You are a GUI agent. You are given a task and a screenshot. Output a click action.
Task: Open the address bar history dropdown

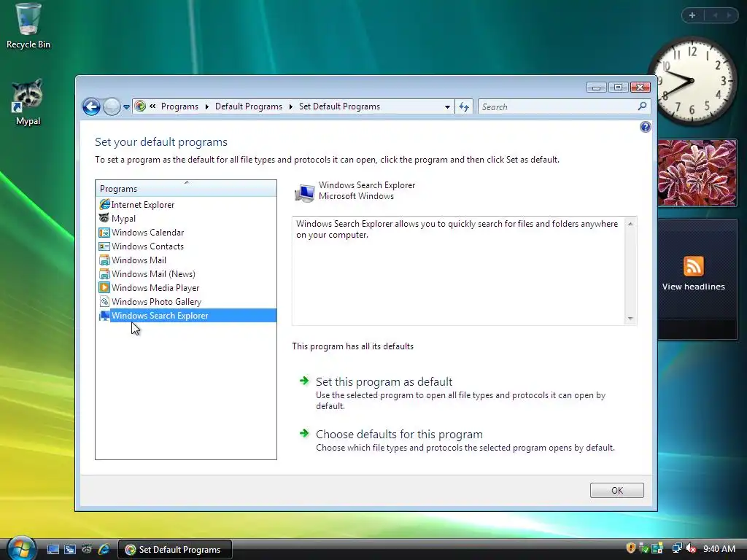[447, 107]
